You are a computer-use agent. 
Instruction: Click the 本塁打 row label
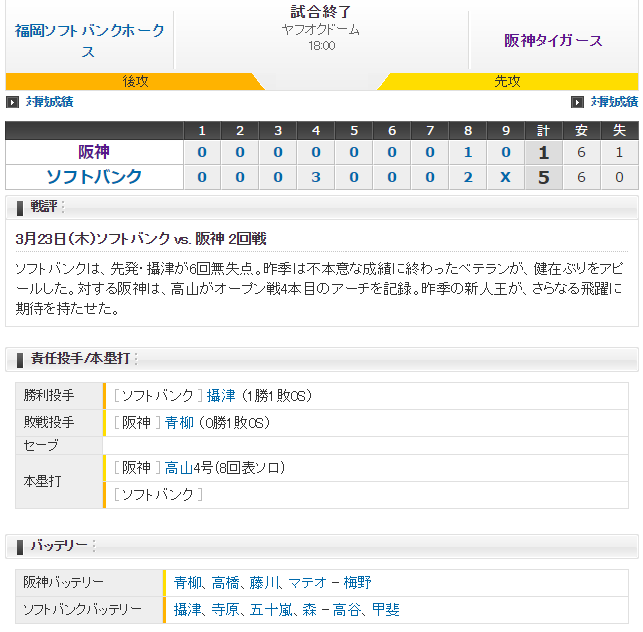(59, 481)
